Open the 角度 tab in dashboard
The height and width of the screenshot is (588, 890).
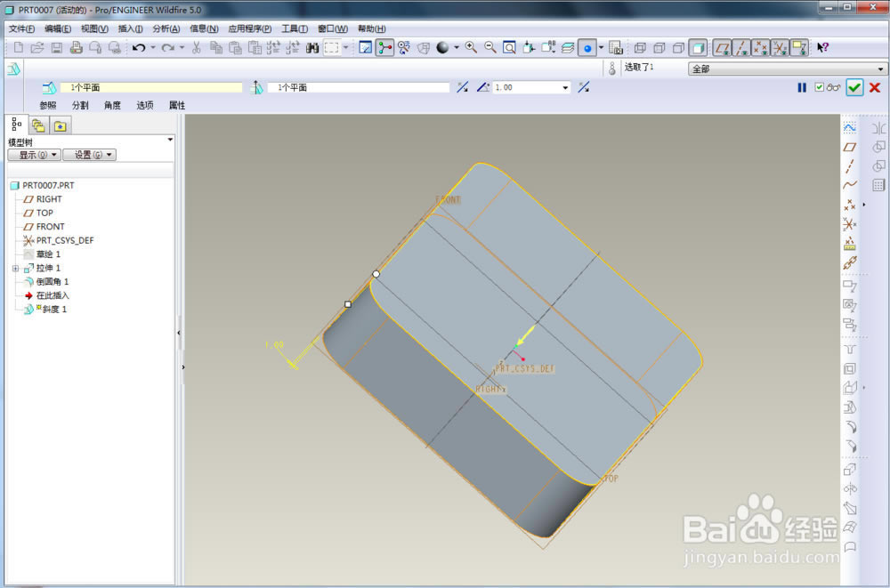[112, 105]
